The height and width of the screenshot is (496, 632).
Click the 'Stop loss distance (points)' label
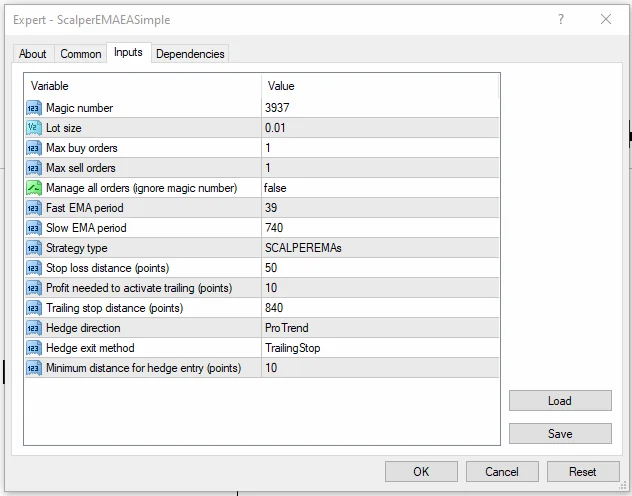point(108,268)
